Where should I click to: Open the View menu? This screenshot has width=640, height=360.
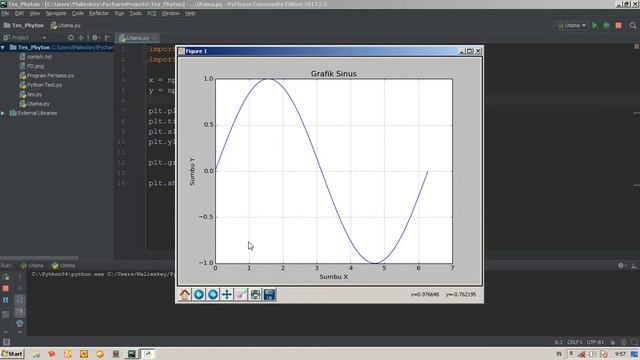35,13
